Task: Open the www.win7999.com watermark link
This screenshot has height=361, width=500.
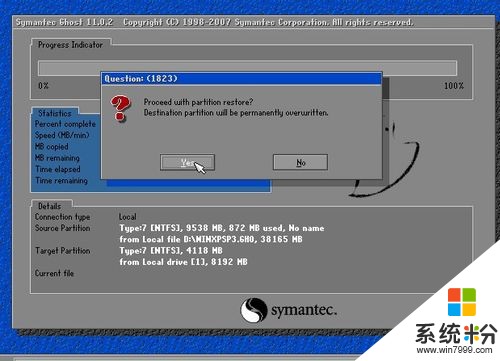Action: (455, 350)
